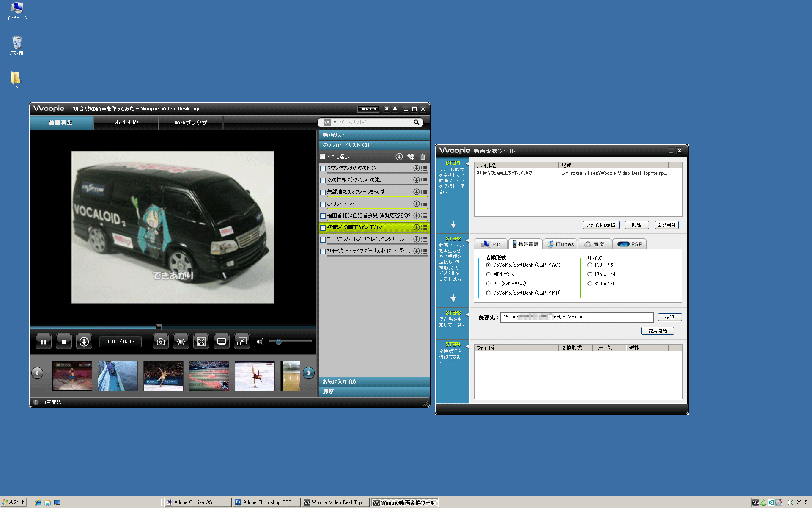Check the 矢部浩之のオファーしちゃいま checkbox
The image size is (812, 508).
323,192
